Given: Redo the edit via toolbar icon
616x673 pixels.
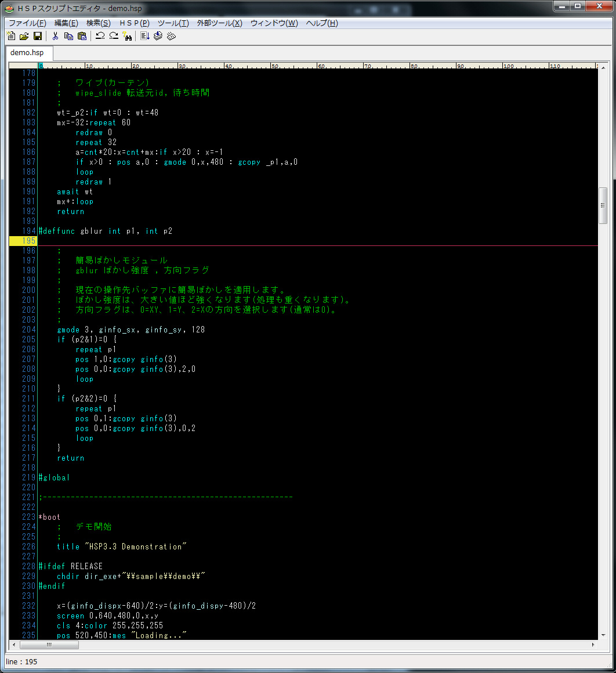Looking at the screenshot, I should point(114,36).
